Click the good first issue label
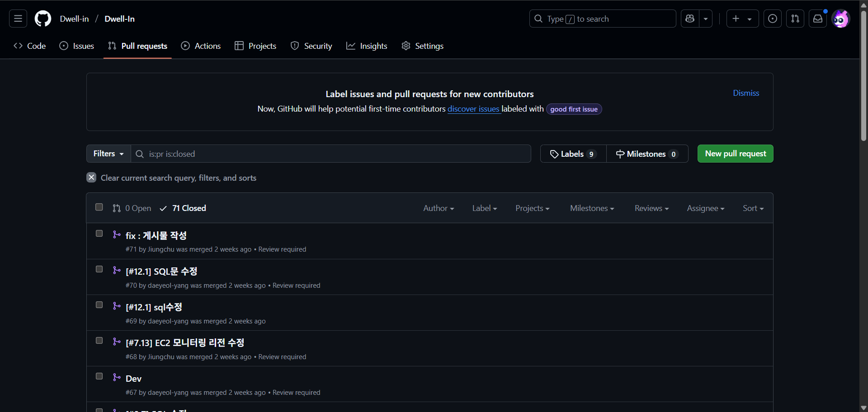This screenshot has width=868, height=412. (574, 109)
